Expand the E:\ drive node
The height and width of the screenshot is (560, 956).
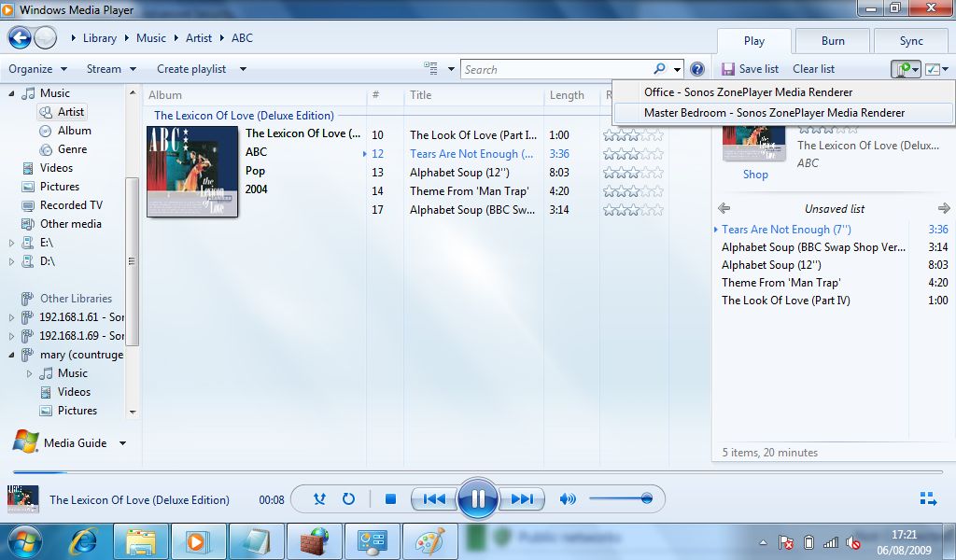click(x=11, y=243)
